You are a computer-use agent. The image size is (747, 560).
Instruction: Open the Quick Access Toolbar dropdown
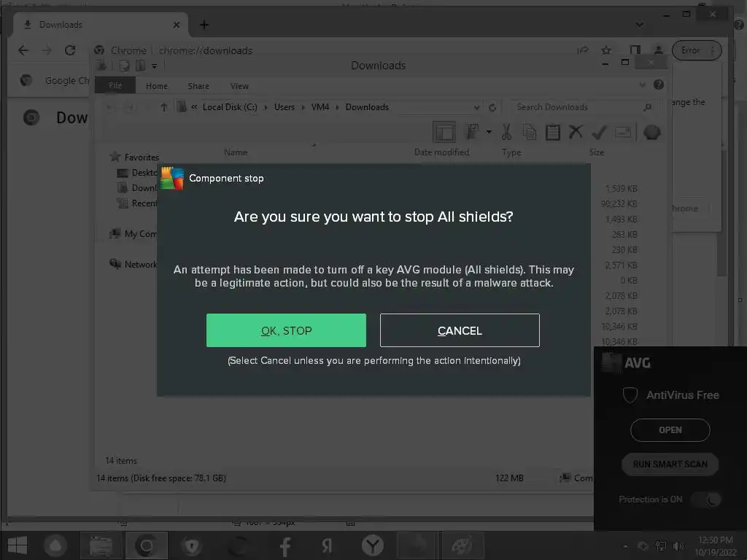tap(155, 66)
